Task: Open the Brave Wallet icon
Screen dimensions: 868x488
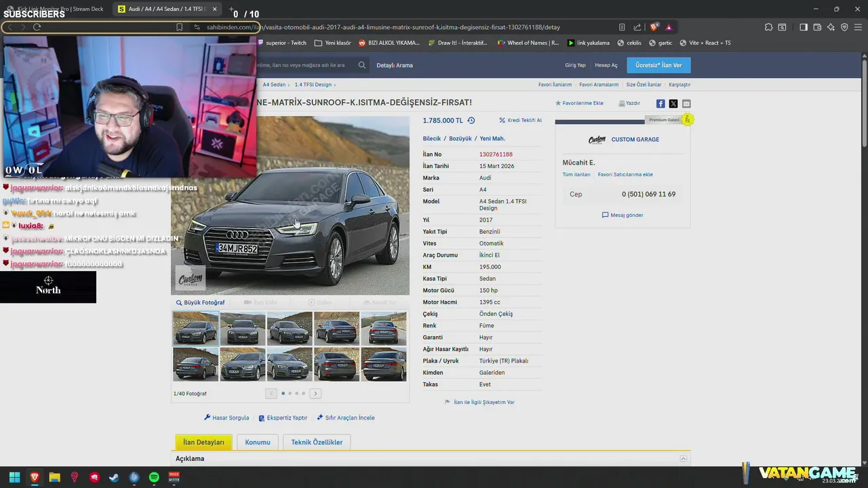Action: [x=817, y=27]
